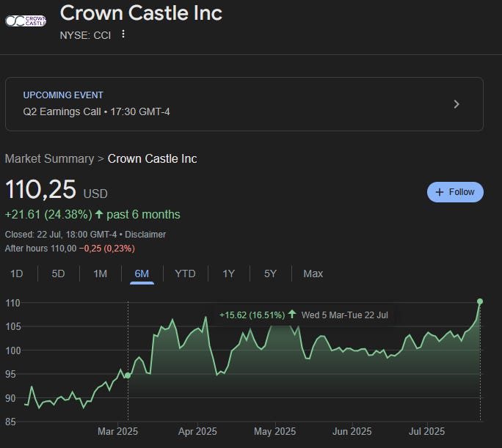Click the NYSE: CCI ticker text
This screenshot has height=448, width=502.
tap(85, 35)
